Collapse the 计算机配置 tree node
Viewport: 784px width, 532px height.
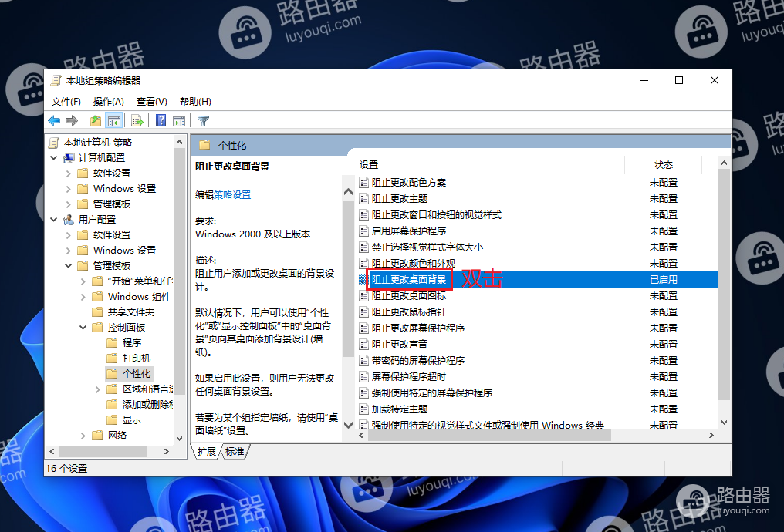pos(54,158)
